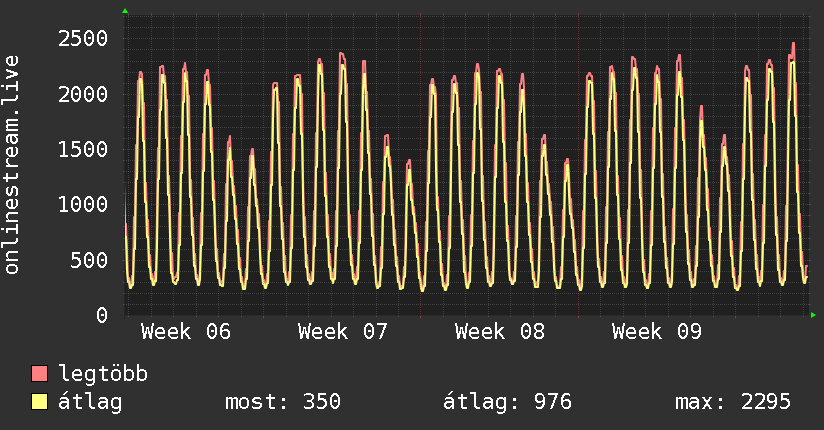This screenshot has height=430, width=824.
Task: Click the 1000 Y-axis value
Action: tap(82, 205)
